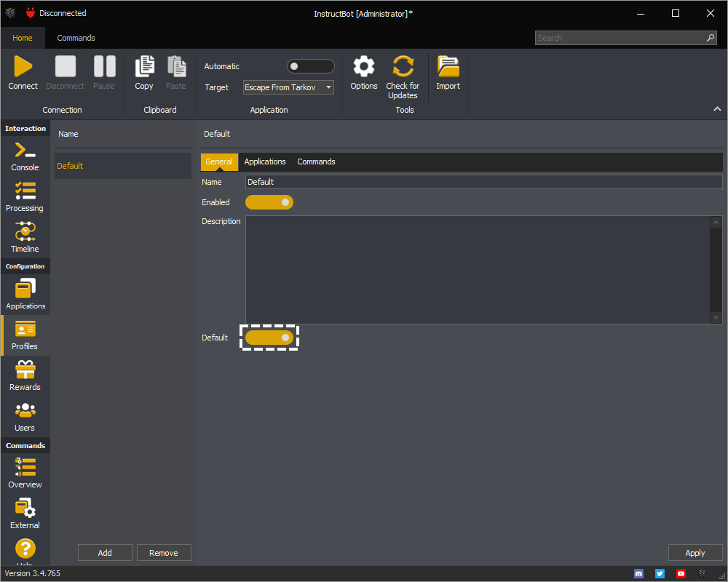This screenshot has height=582, width=728.
Task: Collapse the ribbon with the chevron
Action: [x=717, y=108]
